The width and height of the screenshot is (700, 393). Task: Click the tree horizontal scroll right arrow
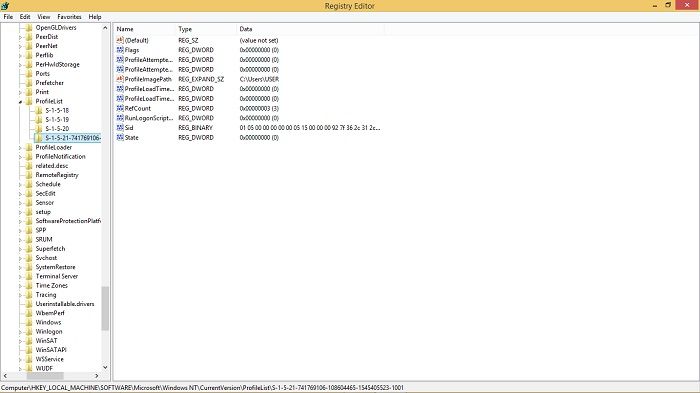96,376
